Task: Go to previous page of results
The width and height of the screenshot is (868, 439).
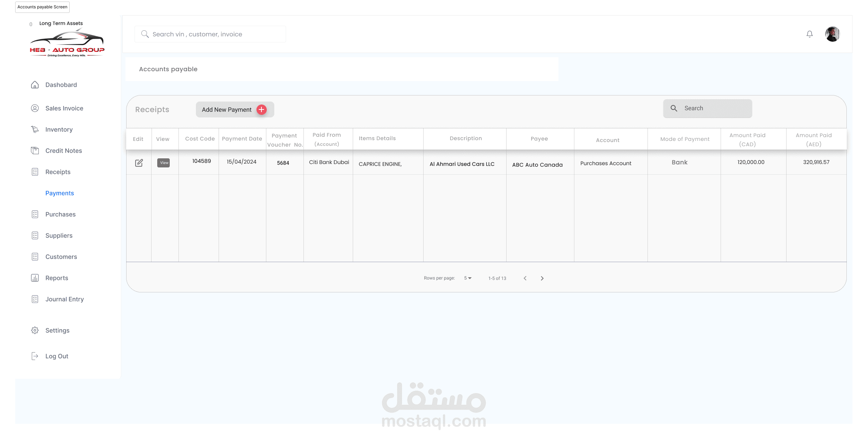Action: coord(525,278)
